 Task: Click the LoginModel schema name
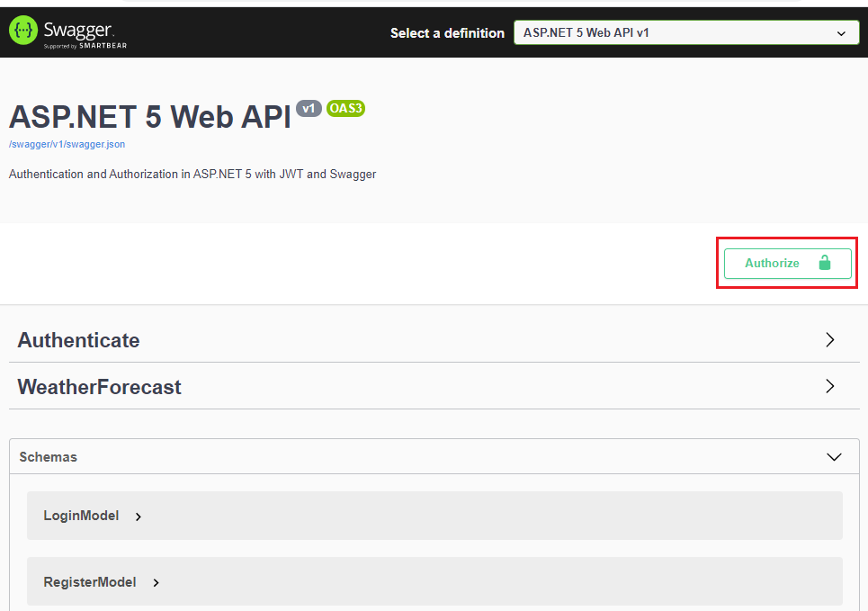(x=81, y=516)
